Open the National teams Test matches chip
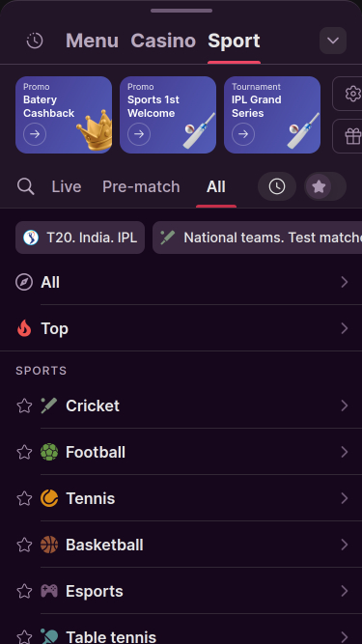 (x=258, y=238)
